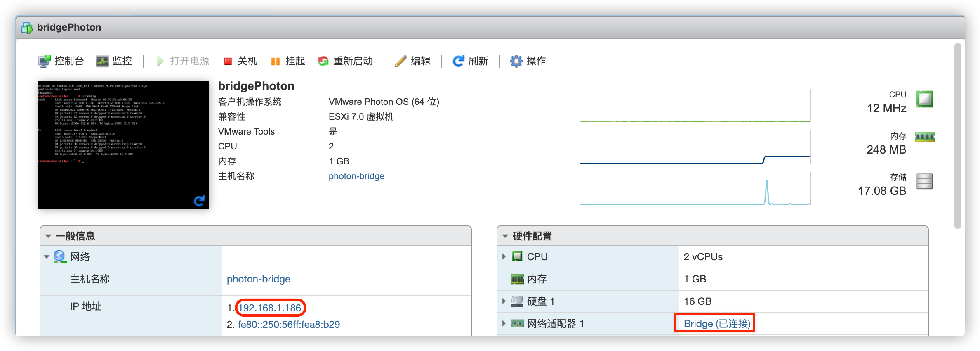Click the vertical scrollbar on the right
This screenshot has width=980, height=351.
point(957,135)
